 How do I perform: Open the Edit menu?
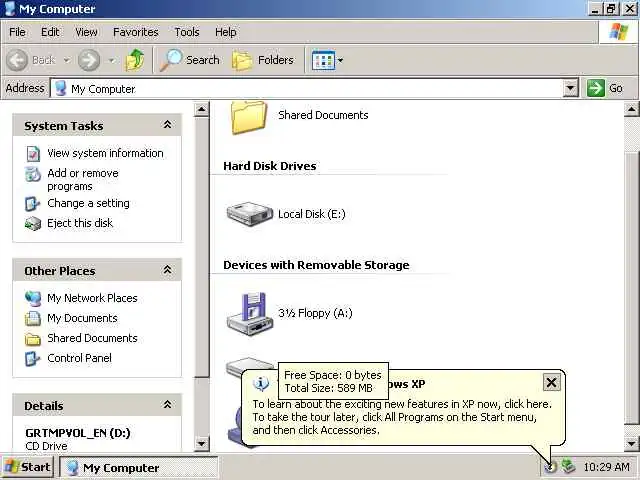point(50,32)
